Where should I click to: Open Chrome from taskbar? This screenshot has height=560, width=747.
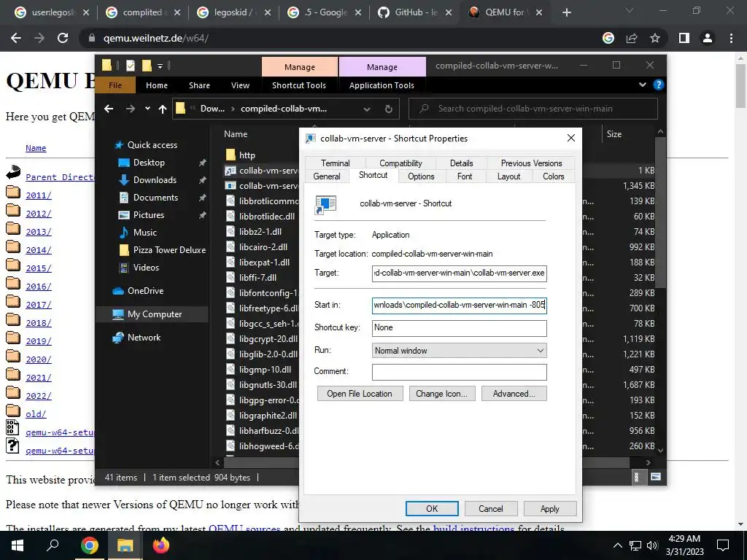tap(89, 545)
